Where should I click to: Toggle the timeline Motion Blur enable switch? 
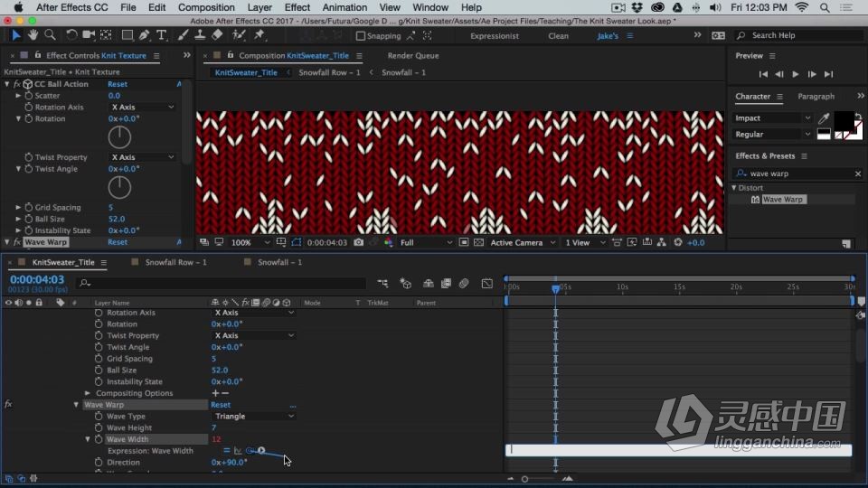pyautogui.click(x=464, y=283)
